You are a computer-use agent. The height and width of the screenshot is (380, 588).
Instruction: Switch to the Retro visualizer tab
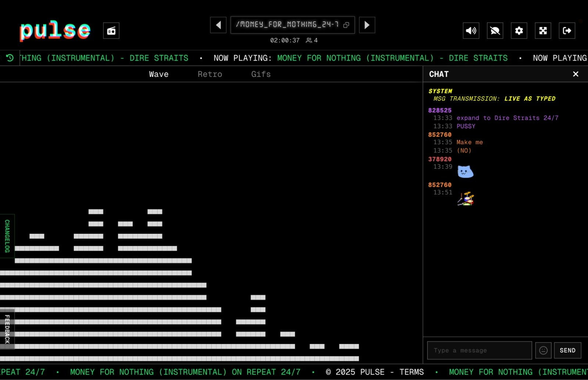pyautogui.click(x=210, y=74)
